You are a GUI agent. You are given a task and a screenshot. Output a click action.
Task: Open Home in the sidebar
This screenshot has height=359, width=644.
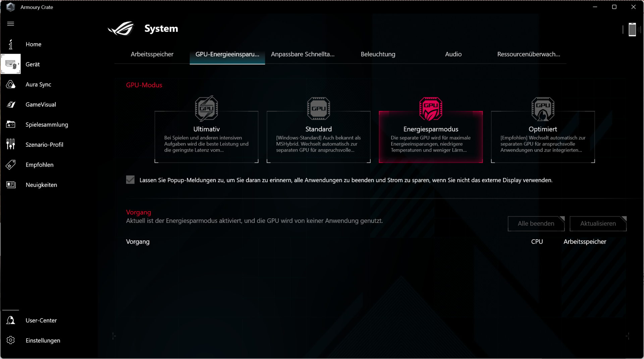(x=34, y=44)
